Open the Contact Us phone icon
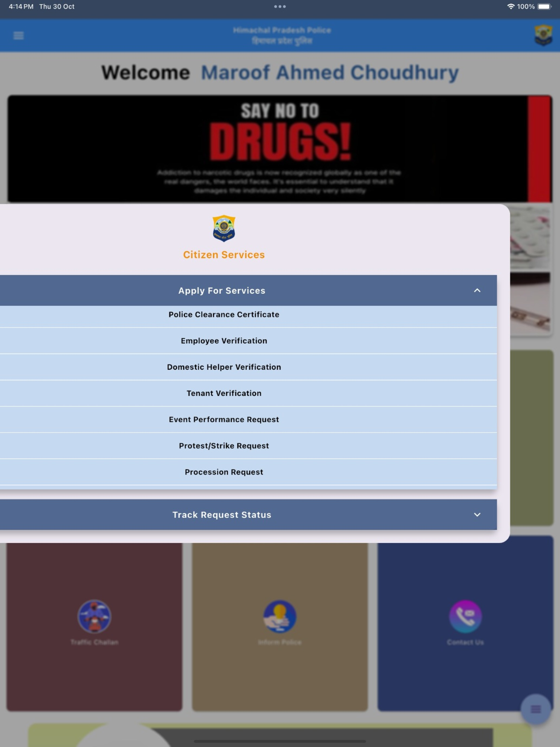Image resolution: width=560 pixels, height=747 pixels. click(466, 616)
